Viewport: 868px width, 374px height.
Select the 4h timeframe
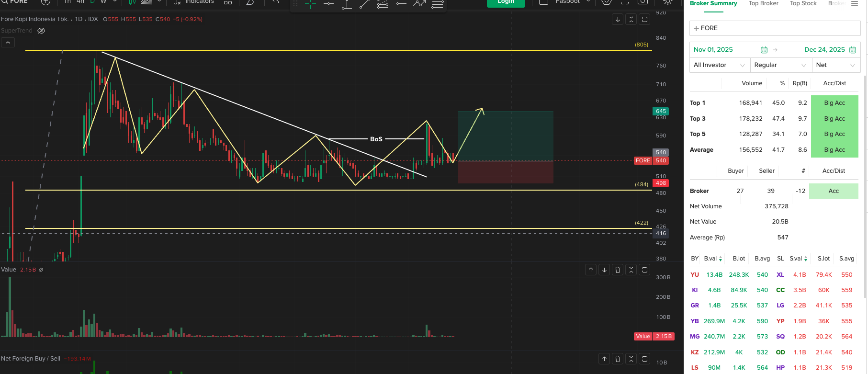(x=80, y=2)
